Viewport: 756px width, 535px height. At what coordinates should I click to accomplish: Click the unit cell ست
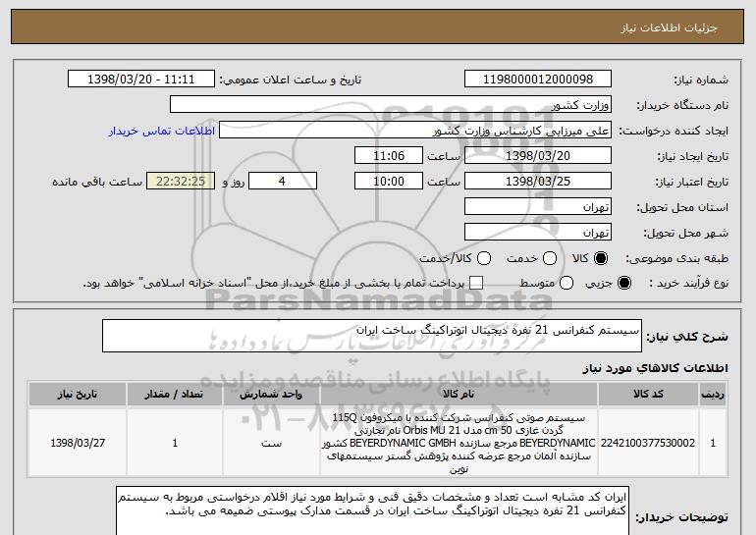(271, 443)
